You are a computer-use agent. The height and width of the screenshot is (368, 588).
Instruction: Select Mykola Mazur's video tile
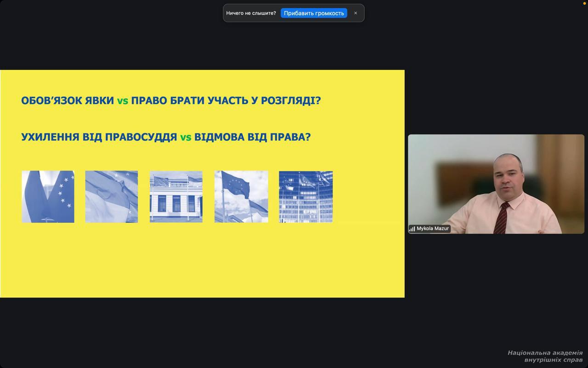point(496,184)
